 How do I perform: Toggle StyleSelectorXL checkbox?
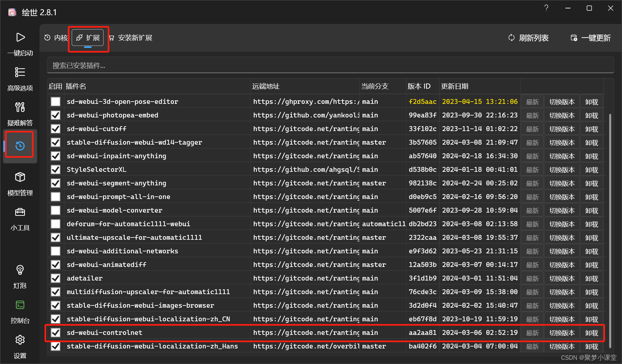(55, 170)
